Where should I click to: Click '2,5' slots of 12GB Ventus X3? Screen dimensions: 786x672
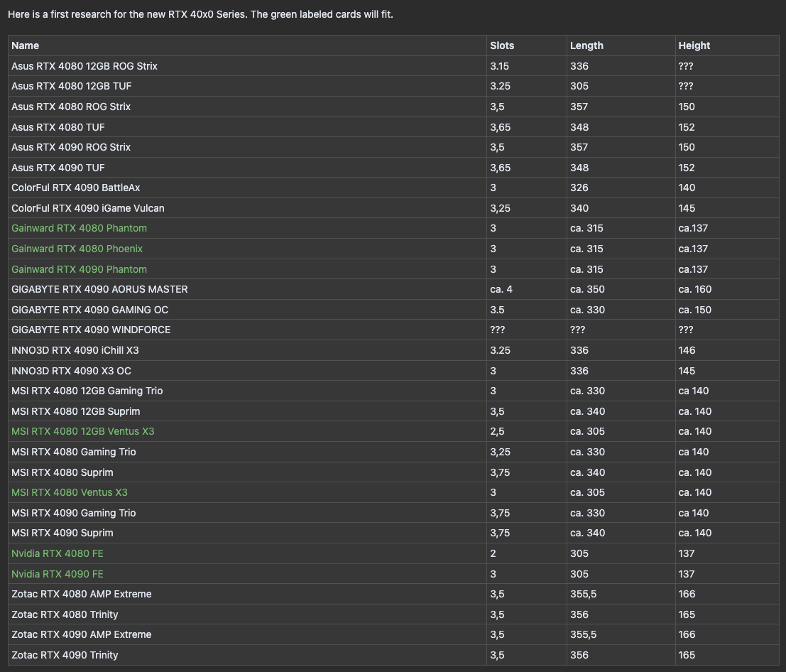[497, 432]
